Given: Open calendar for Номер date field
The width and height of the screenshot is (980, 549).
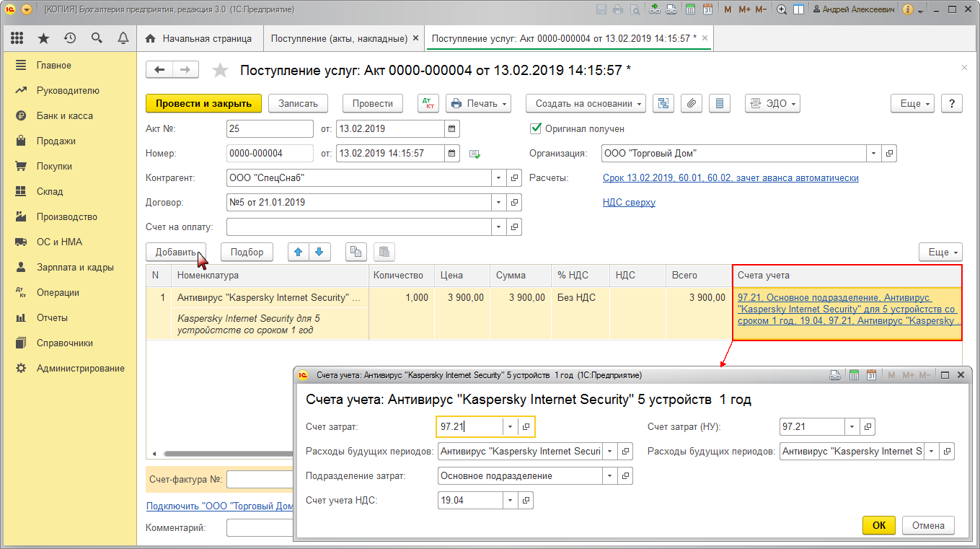Looking at the screenshot, I should (x=452, y=154).
